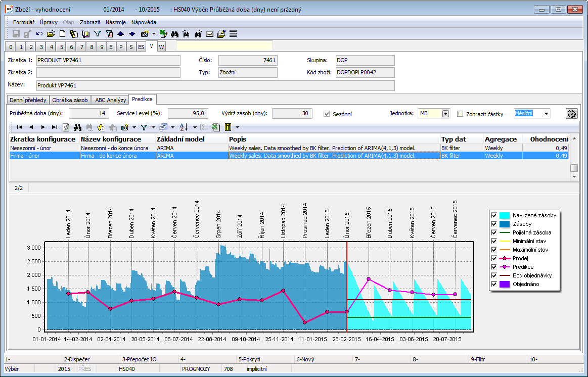Click the undo arrow in the main toolbar
The height and width of the screenshot is (377, 588).
click(39, 34)
